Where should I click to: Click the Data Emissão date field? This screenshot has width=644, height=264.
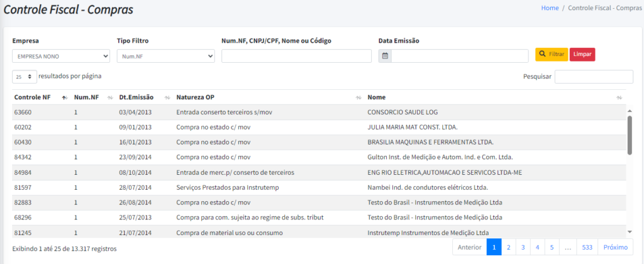460,56
